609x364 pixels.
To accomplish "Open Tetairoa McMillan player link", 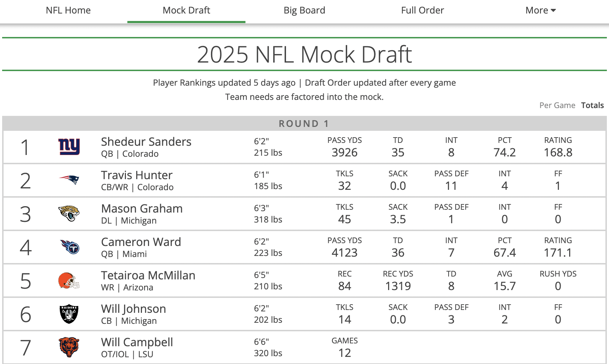I will [x=148, y=275].
